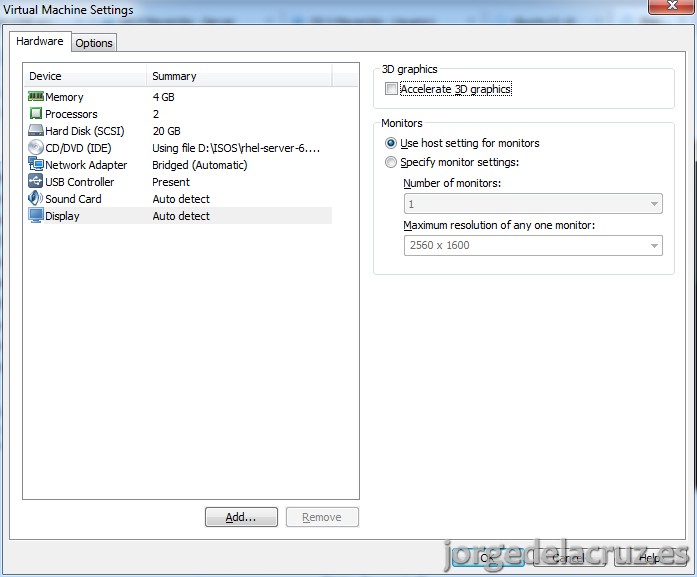Click the Processors count value 2

click(156, 114)
